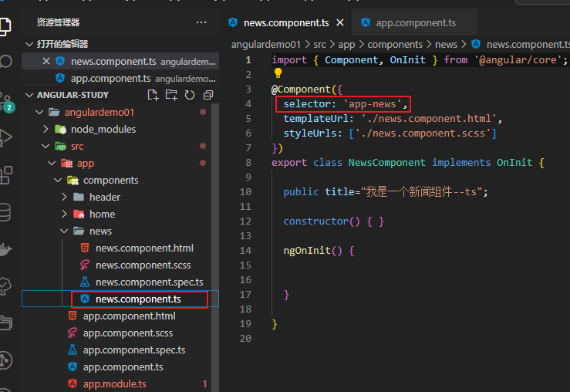Click '@angular/core' import path
The image size is (570, 392).
(518, 60)
